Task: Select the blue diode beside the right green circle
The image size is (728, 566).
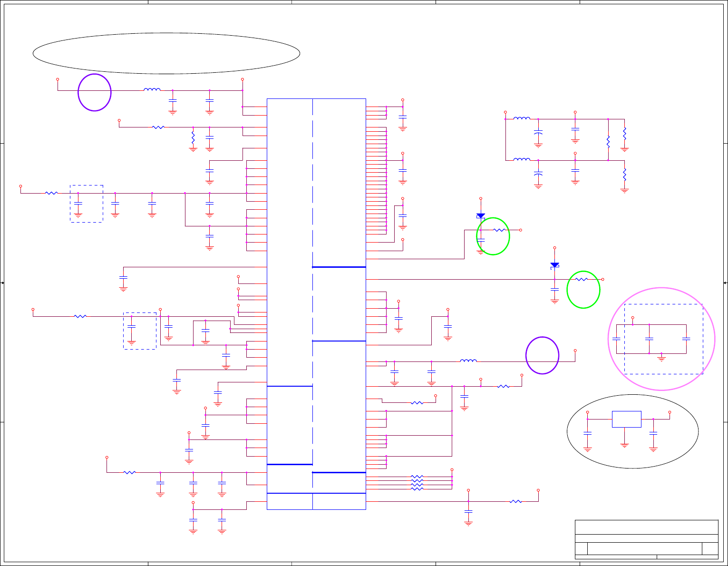Action: [x=554, y=265]
